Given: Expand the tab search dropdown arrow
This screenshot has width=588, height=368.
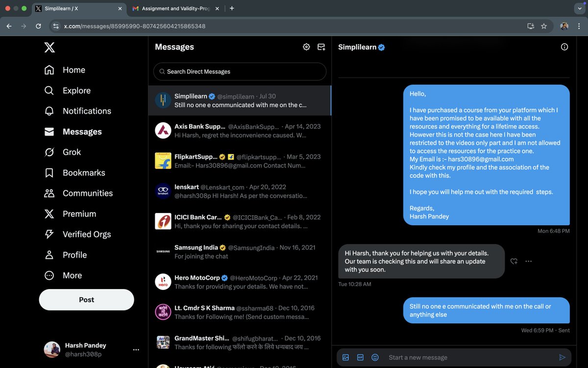Looking at the screenshot, I should click(x=580, y=8).
